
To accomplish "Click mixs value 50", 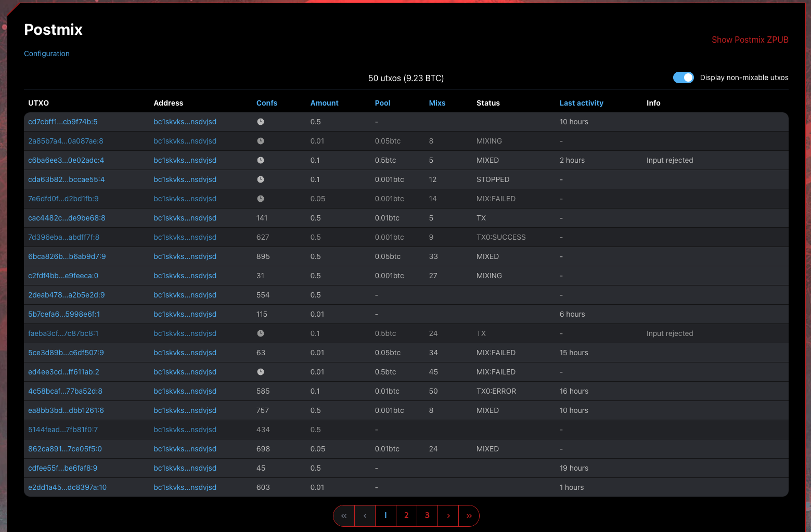I will coord(433,391).
